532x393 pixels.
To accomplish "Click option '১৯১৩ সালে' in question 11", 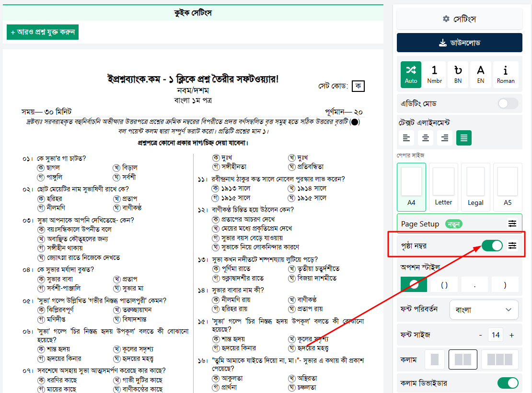I will tap(235, 188).
